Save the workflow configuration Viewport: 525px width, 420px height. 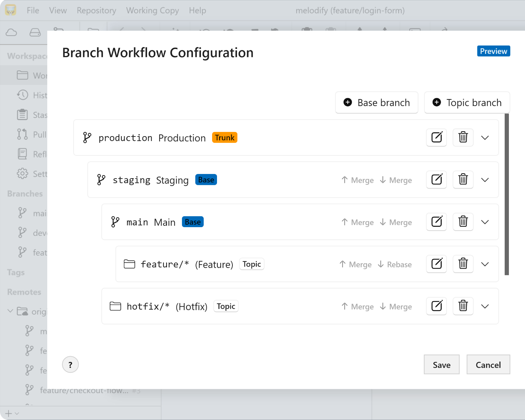[x=442, y=365]
